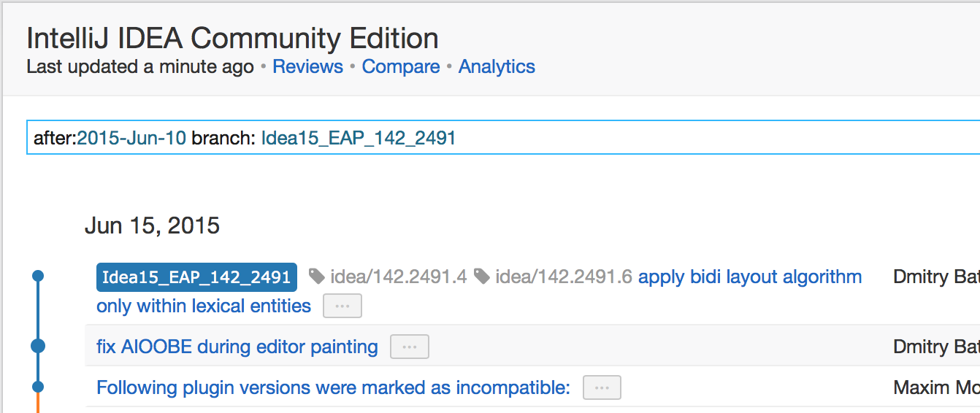Select the top commit graph node
The width and height of the screenshot is (980, 413).
38,276
